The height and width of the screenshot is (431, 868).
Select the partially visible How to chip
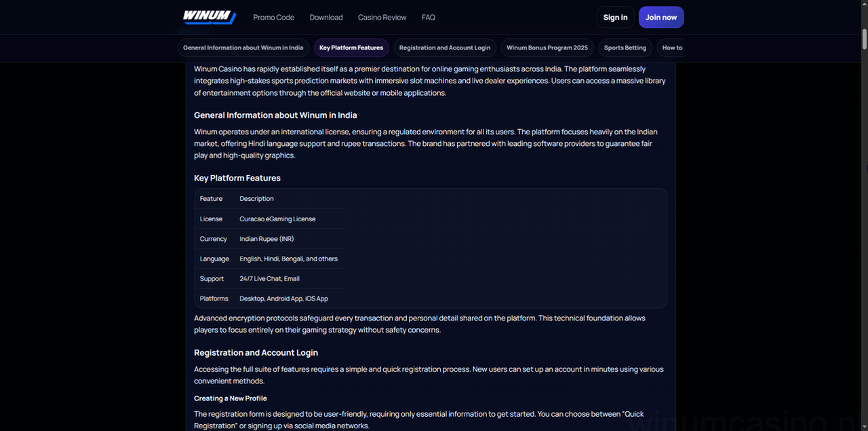tap(671, 48)
